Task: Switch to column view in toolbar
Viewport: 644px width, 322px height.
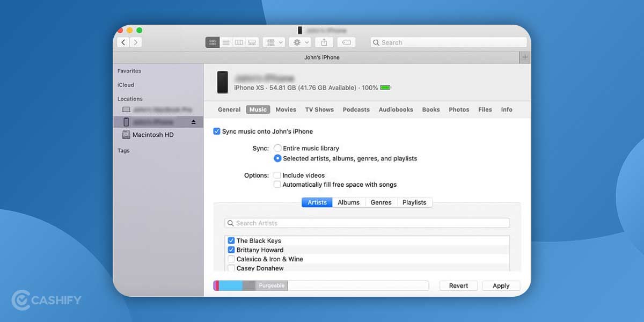Action: (x=239, y=42)
